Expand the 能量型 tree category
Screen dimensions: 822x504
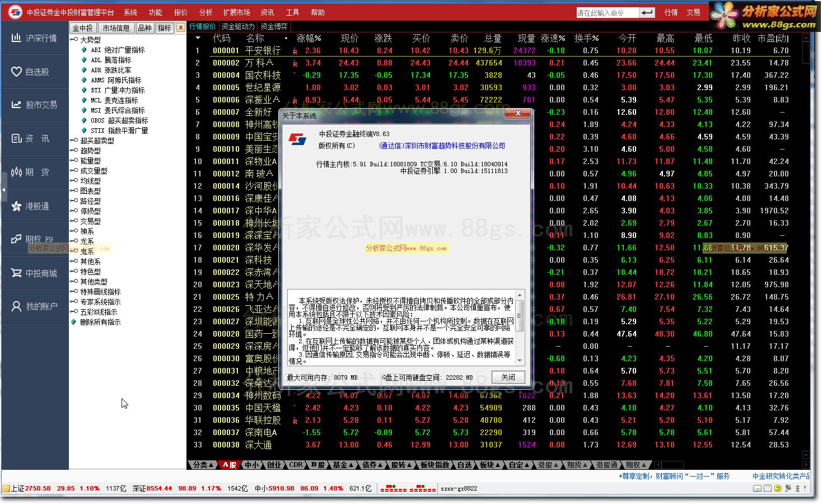74,161
